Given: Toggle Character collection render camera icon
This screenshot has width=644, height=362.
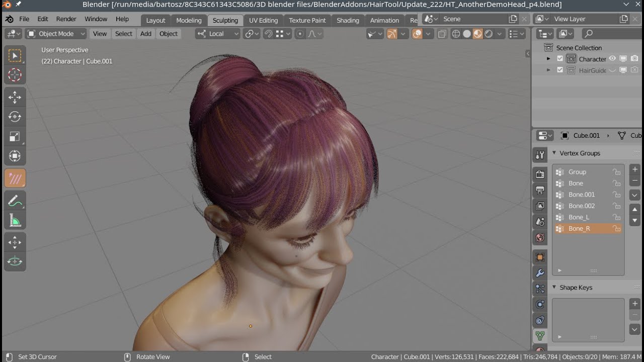Looking at the screenshot, I should point(634,59).
